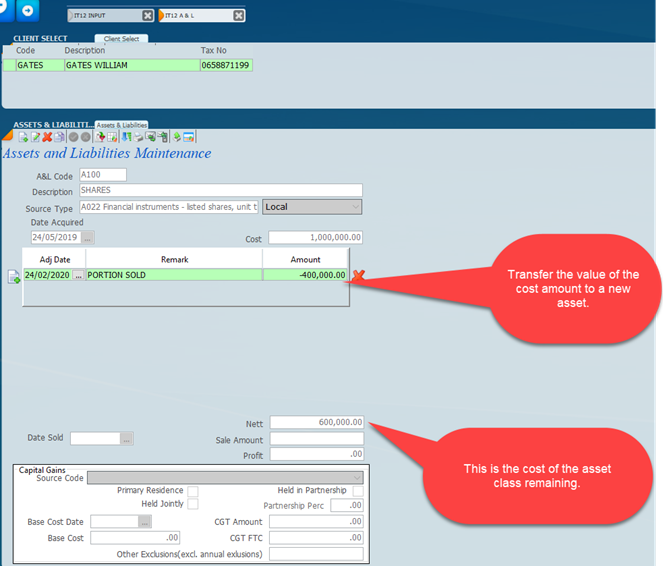Select the IT12 A & L tab

pyautogui.click(x=194, y=15)
